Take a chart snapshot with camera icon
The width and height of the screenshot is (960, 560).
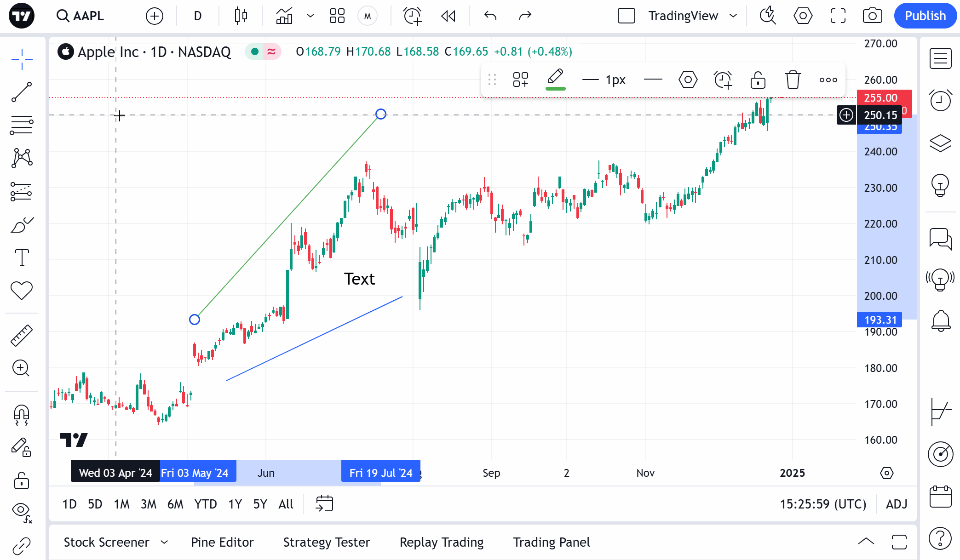[x=872, y=16]
